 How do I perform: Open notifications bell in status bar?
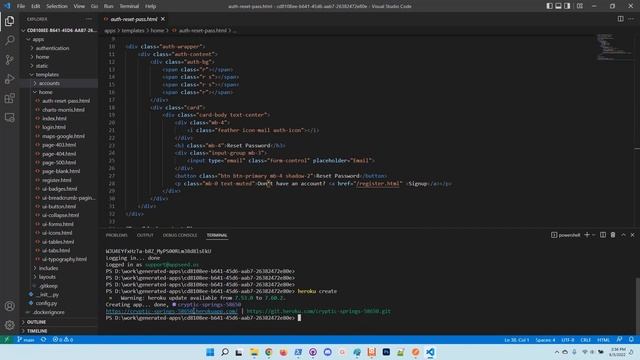click(631, 340)
